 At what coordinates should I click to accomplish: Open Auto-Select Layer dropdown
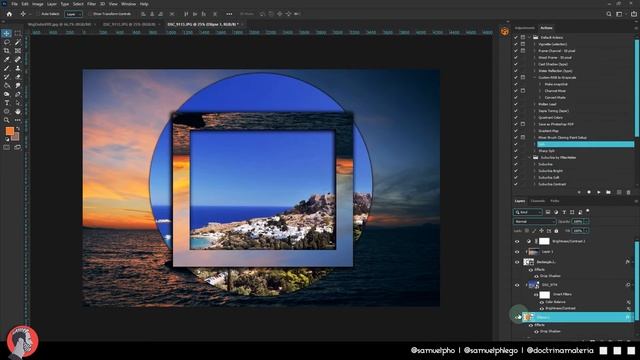73,14
